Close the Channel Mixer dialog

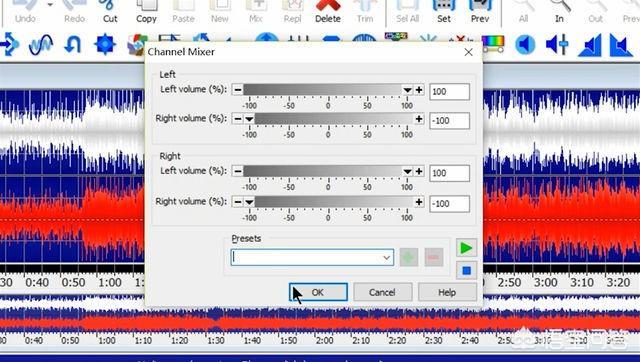coord(469,52)
